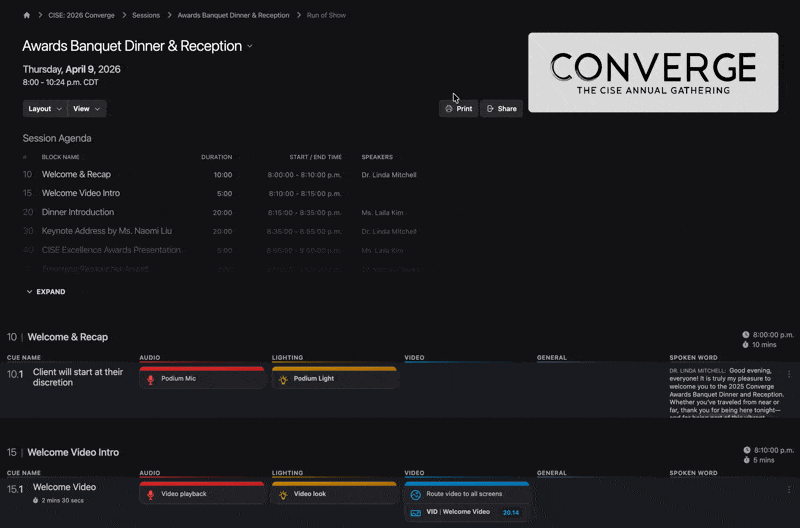
Task: Click the microphone icon on Podium Mic cue
Action: [151, 379]
